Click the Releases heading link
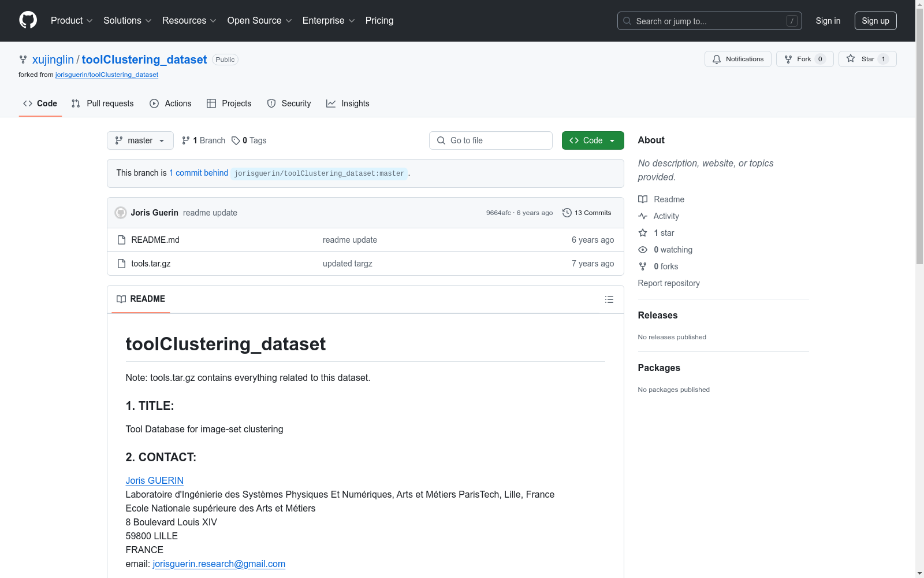 point(658,315)
